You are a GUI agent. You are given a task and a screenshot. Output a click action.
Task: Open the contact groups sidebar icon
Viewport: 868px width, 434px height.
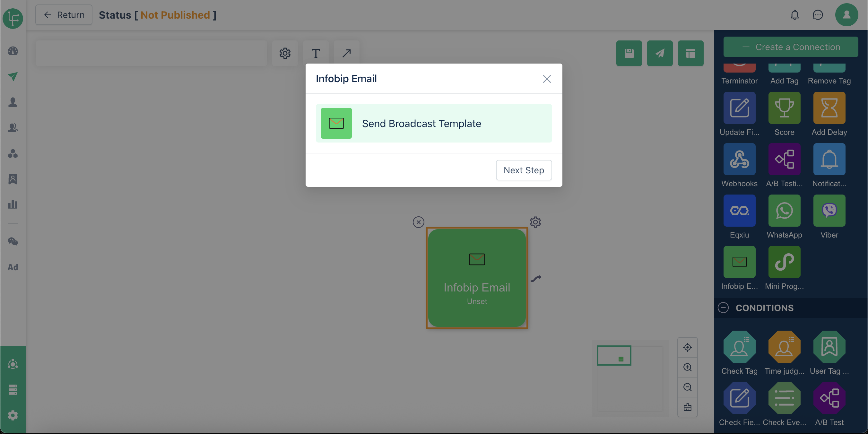tap(13, 128)
